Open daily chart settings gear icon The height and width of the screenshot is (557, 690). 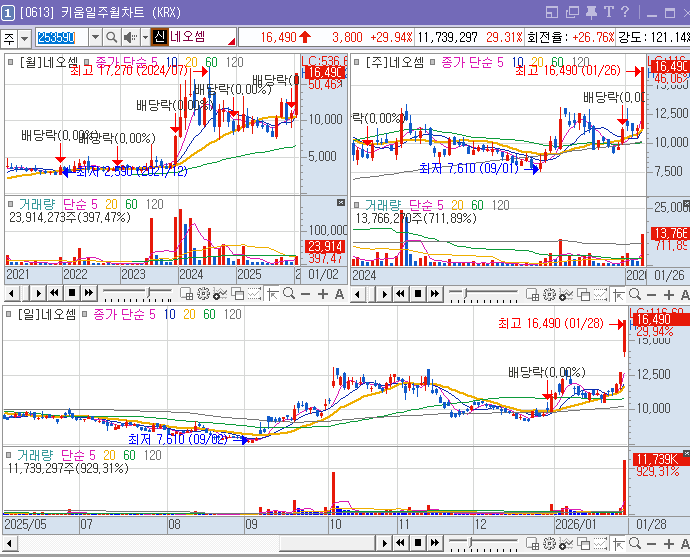pyautogui.click(x=549, y=544)
